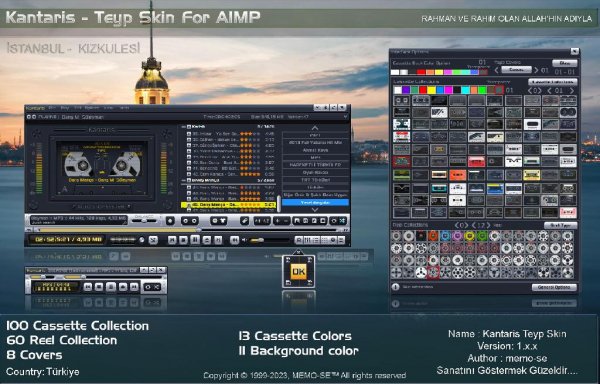Collapse the second playlist group header
Screen dimensions: 600x384
click(184, 180)
